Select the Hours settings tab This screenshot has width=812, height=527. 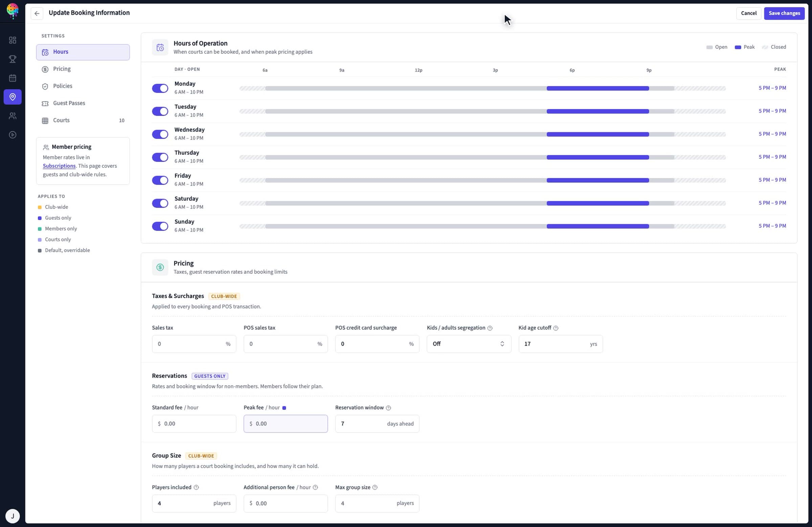pyautogui.click(x=83, y=52)
